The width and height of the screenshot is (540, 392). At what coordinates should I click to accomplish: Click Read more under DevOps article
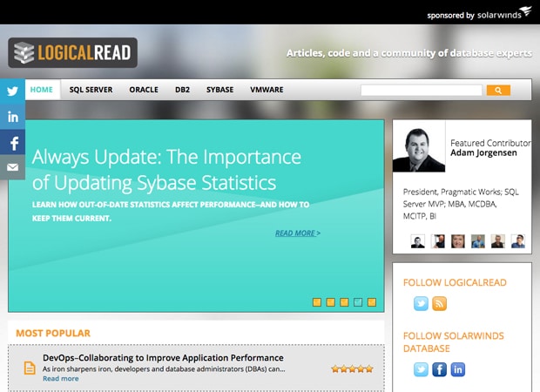61,379
